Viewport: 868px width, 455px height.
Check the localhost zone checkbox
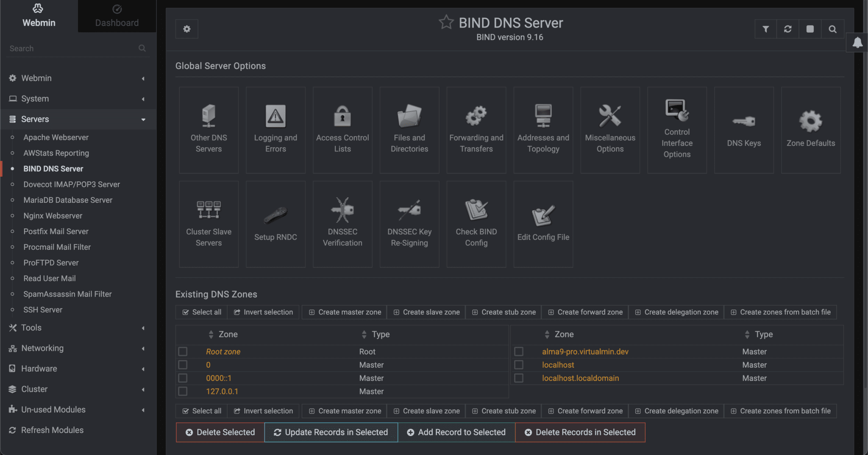[519, 365]
